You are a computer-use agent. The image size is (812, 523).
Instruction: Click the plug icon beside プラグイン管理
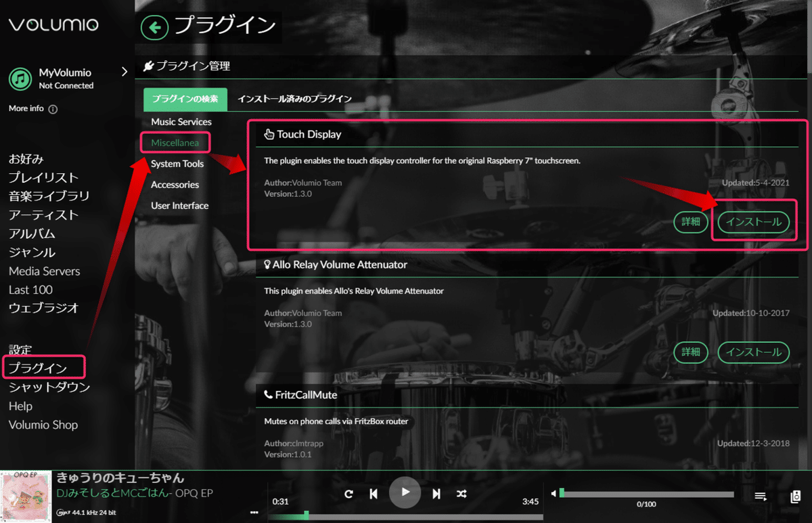pos(148,66)
